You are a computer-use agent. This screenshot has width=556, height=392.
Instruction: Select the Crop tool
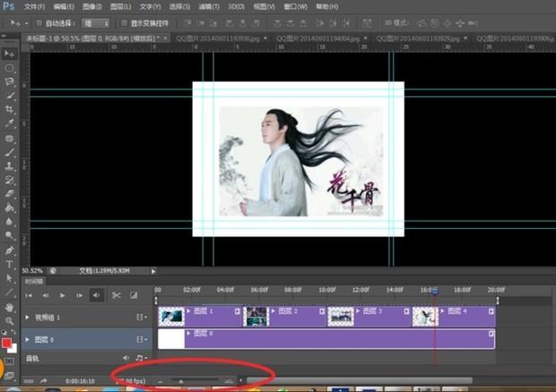pos(10,109)
